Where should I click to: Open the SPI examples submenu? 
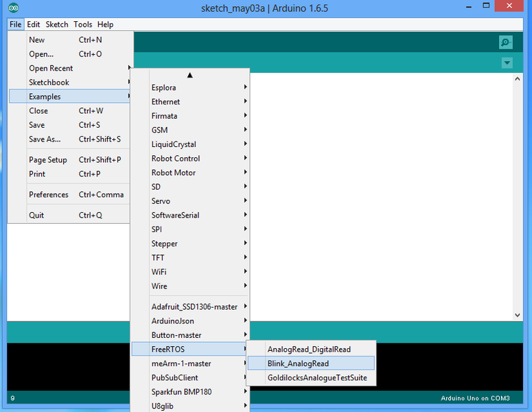pyautogui.click(x=190, y=229)
